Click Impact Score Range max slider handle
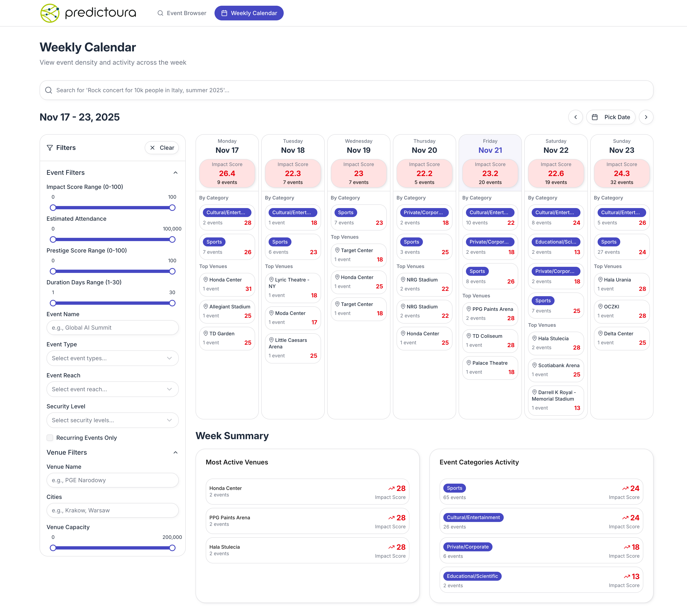The width and height of the screenshot is (687, 616). [x=172, y=207]
